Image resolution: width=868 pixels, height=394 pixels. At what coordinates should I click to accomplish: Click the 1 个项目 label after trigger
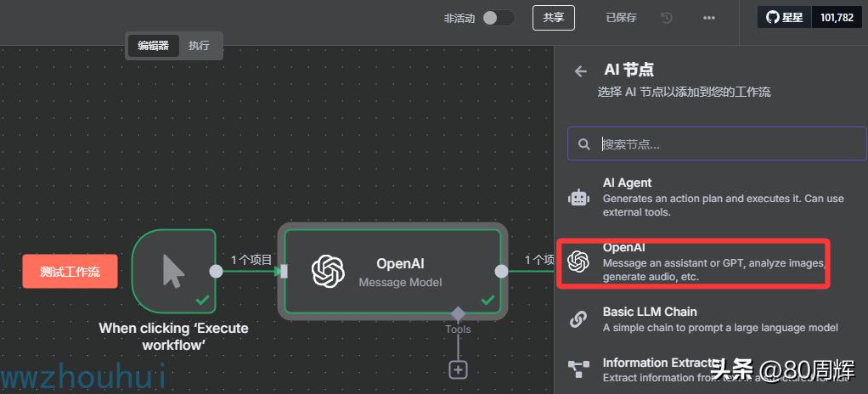(x=251, y=259)
